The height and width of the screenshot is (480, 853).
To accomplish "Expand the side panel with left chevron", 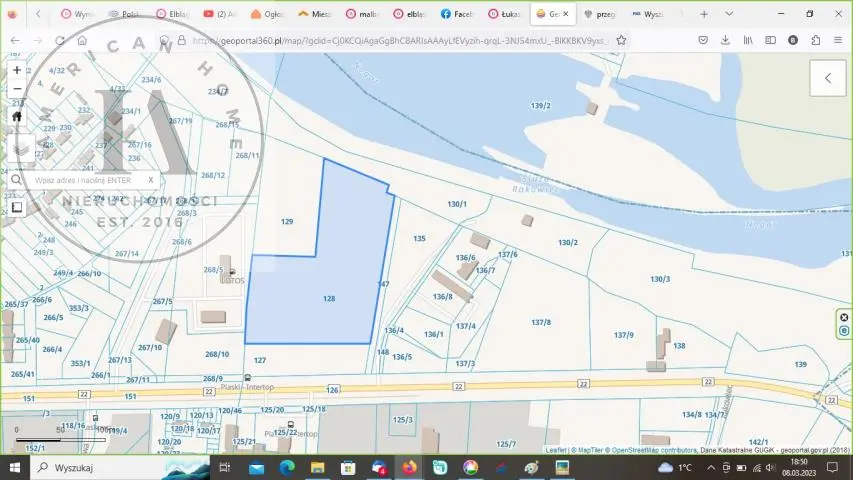I will 828,78.
